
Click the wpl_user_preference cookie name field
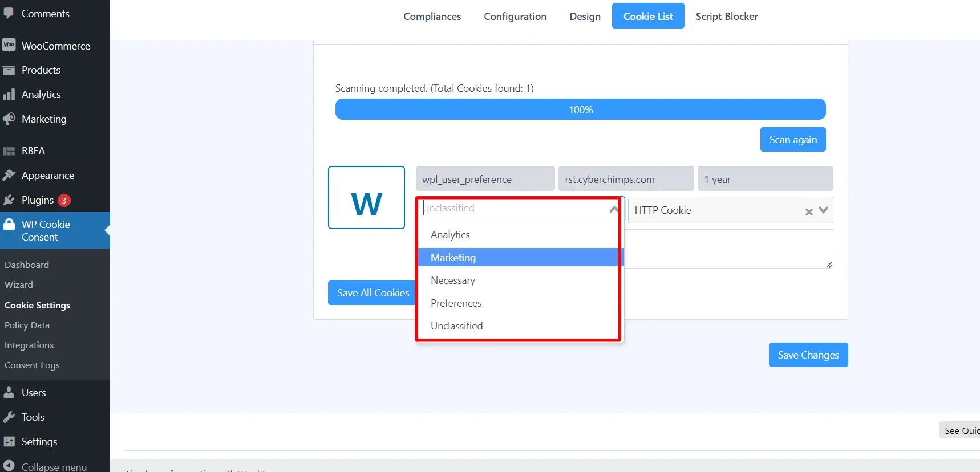click(x=485, y=179)
